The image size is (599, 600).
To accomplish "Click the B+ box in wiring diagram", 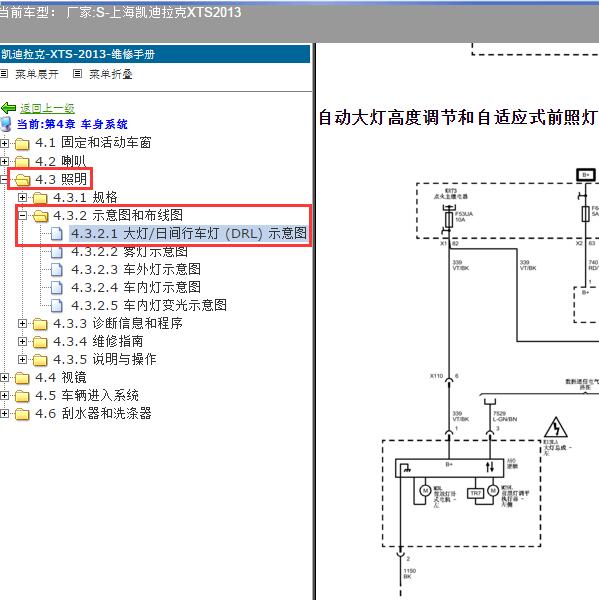I will (586, 175).
